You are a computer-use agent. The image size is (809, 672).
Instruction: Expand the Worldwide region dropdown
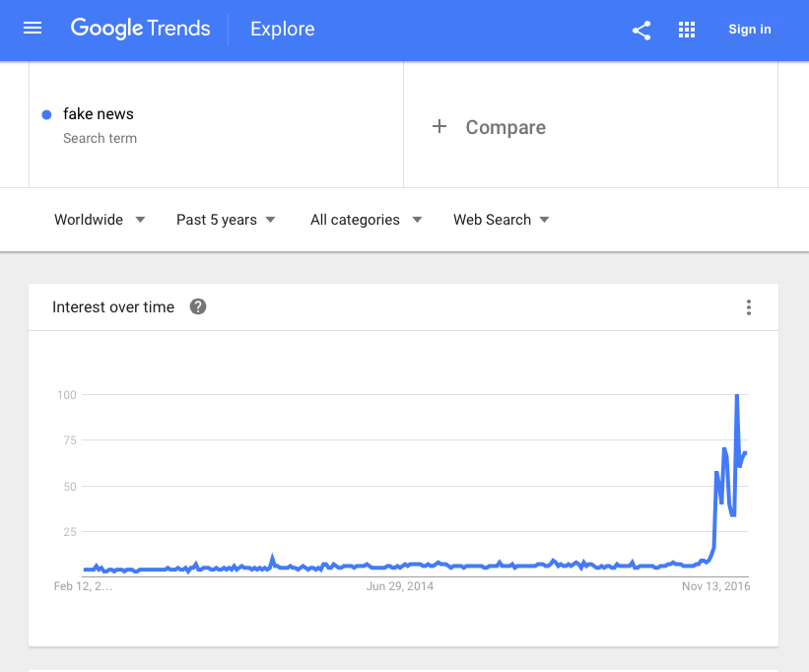coord(100,220)
